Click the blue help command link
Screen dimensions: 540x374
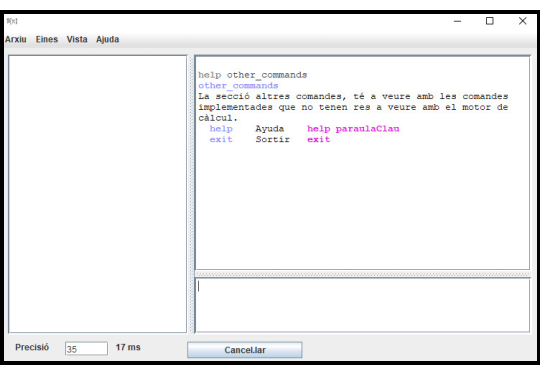[221, 129]
